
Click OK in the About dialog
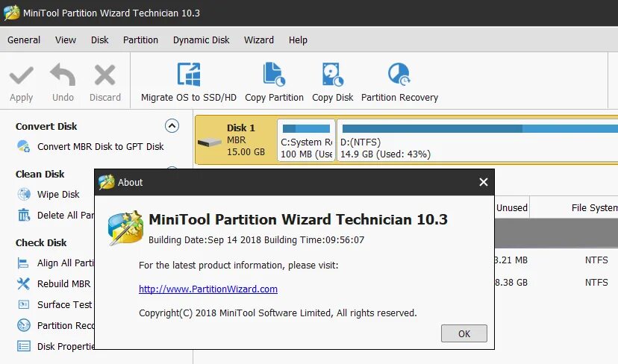[464, 333]
